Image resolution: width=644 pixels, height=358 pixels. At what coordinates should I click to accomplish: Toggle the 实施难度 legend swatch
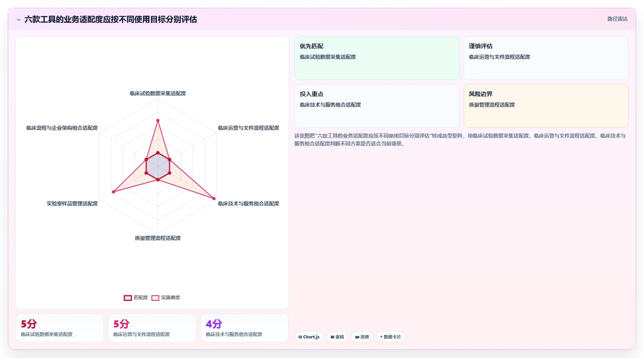[x=155, y=298]
